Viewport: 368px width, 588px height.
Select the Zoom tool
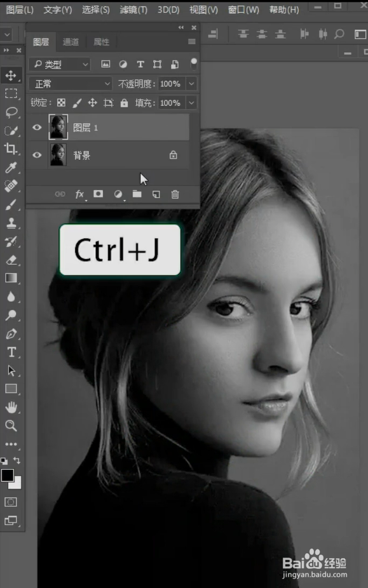[11, 425]
